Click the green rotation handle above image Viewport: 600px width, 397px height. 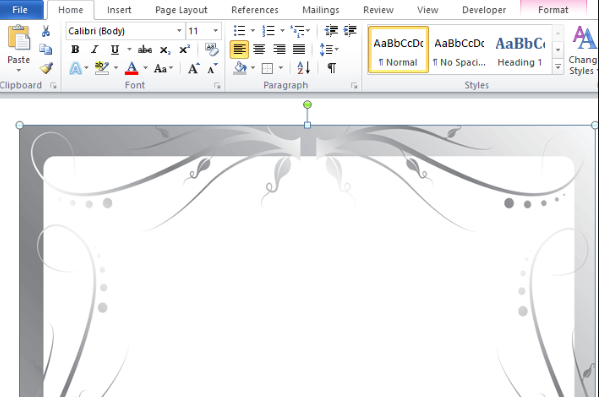click(307, 105)
